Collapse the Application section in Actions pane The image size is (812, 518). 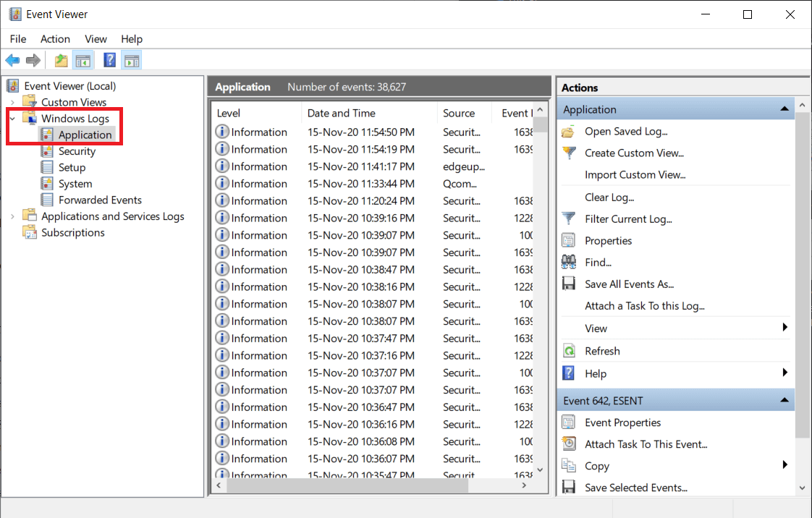[x=784, y=109]
